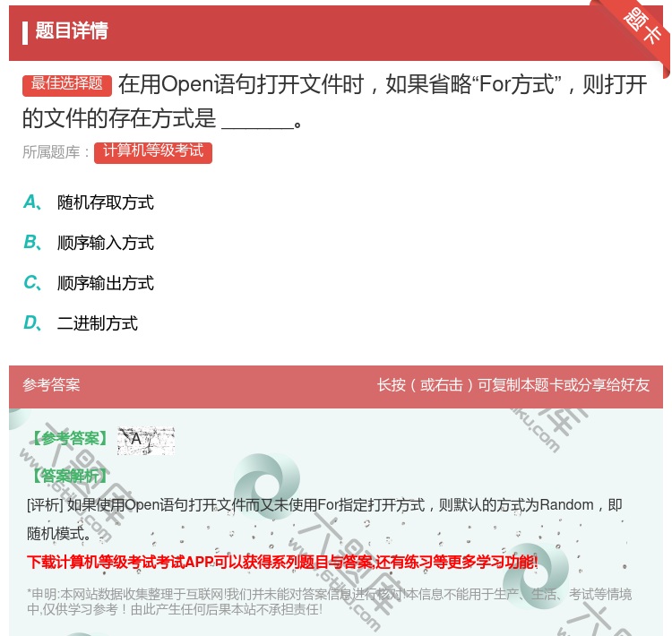
Task: Click the 【答案解析】 green label
Action: tap(70, 476)
